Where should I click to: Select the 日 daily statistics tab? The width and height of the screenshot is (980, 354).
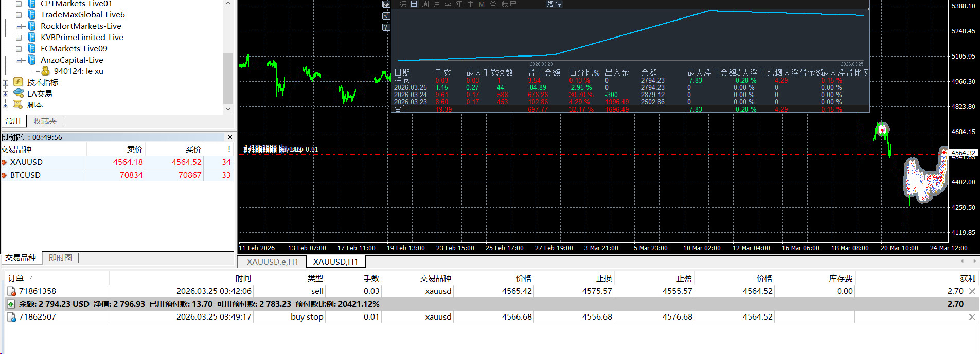[x=414, y=4]
